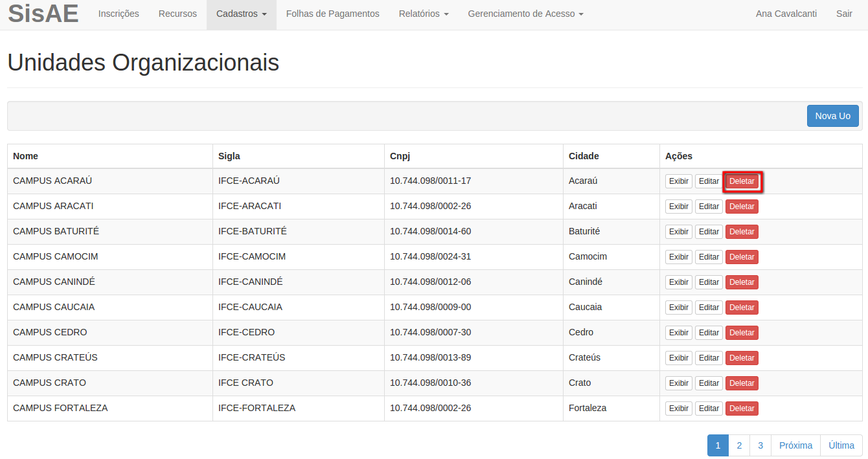Screen dimensions: 868x459
Task: Show details of CAMPUS CAMOCIM
Action: coord(679,257)
